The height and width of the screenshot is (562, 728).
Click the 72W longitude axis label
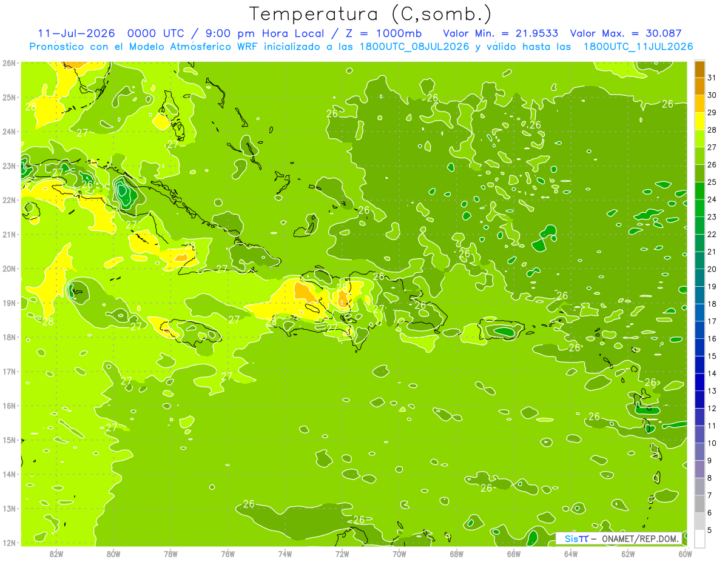342,554
